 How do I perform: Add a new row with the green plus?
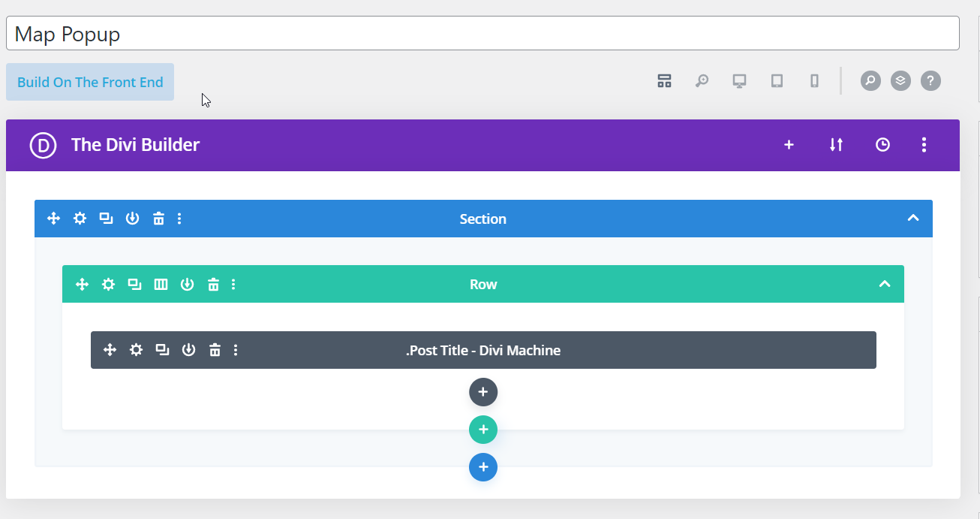[x=482, y=429]
